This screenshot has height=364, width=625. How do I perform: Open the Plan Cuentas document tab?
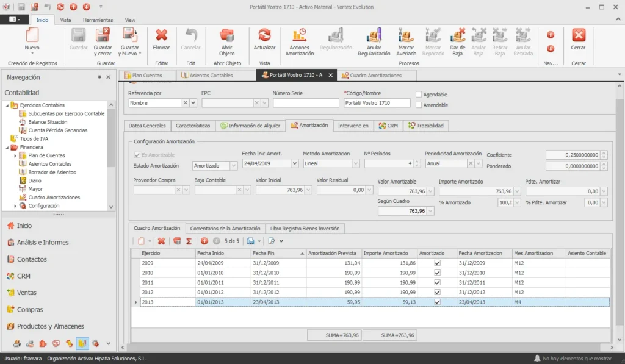146,75
